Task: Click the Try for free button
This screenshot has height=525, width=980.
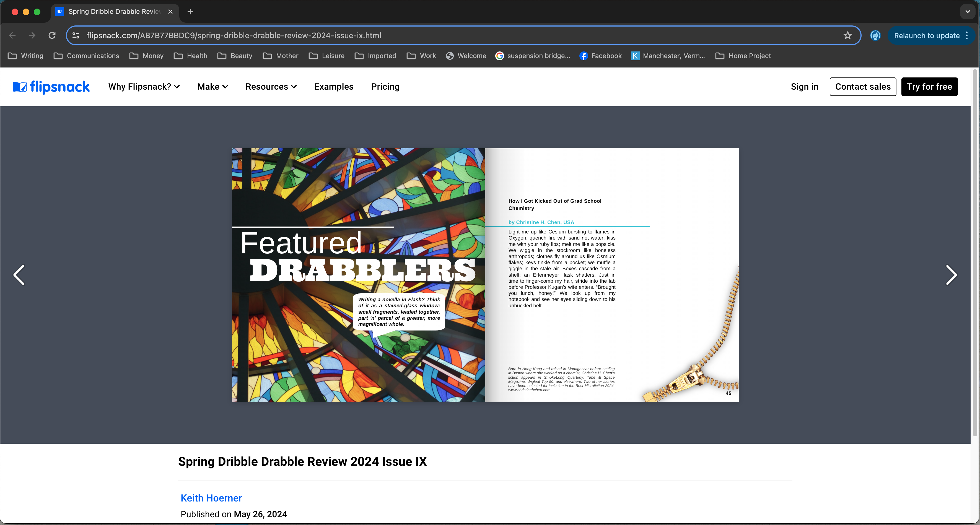Action: pyautogui.click(x=929, y=87)
